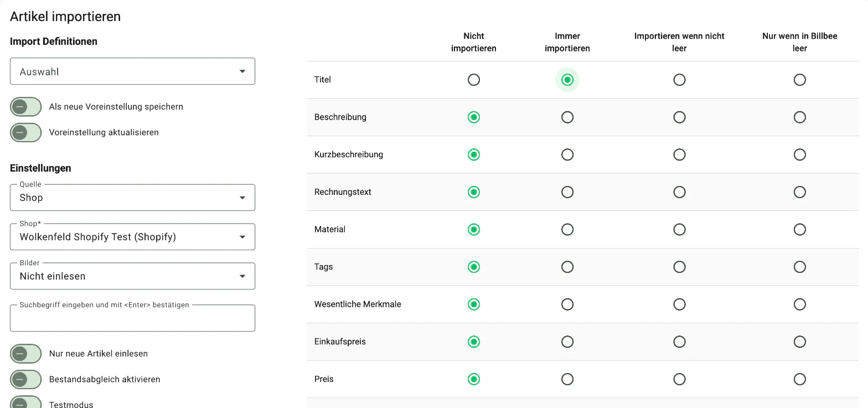Turn on Testmodus switch

click(x=26, y=402)
